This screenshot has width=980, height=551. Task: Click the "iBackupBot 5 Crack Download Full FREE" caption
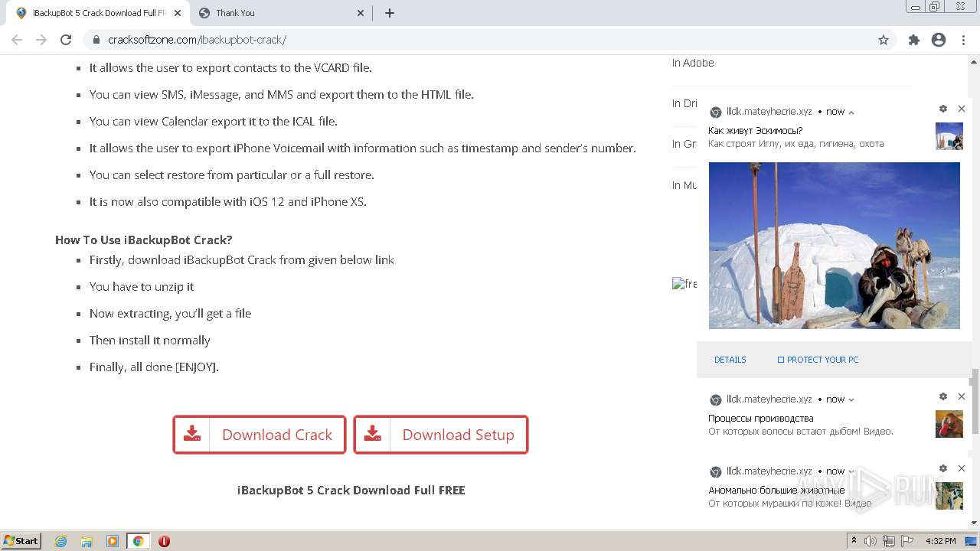coord(351,490)
